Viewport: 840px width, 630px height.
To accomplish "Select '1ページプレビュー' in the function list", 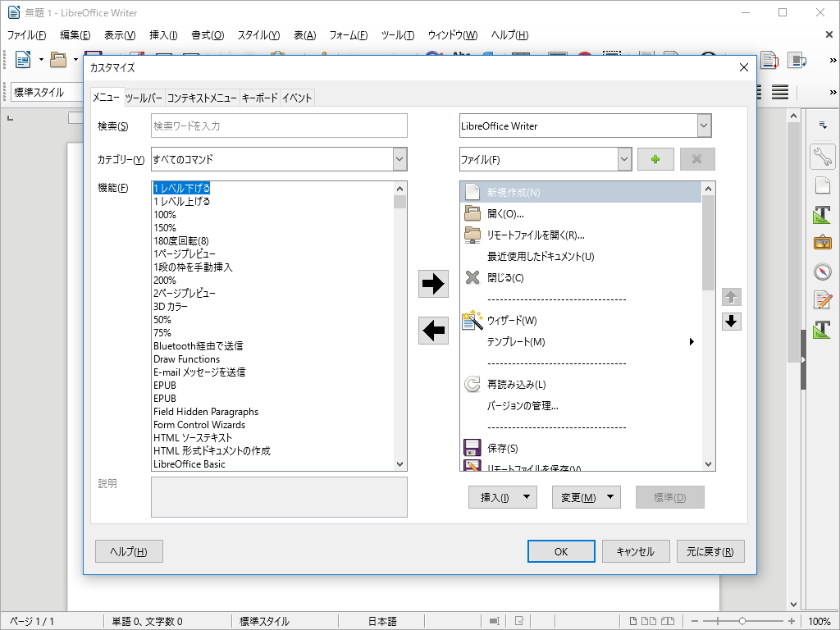I will coord(185,254).
